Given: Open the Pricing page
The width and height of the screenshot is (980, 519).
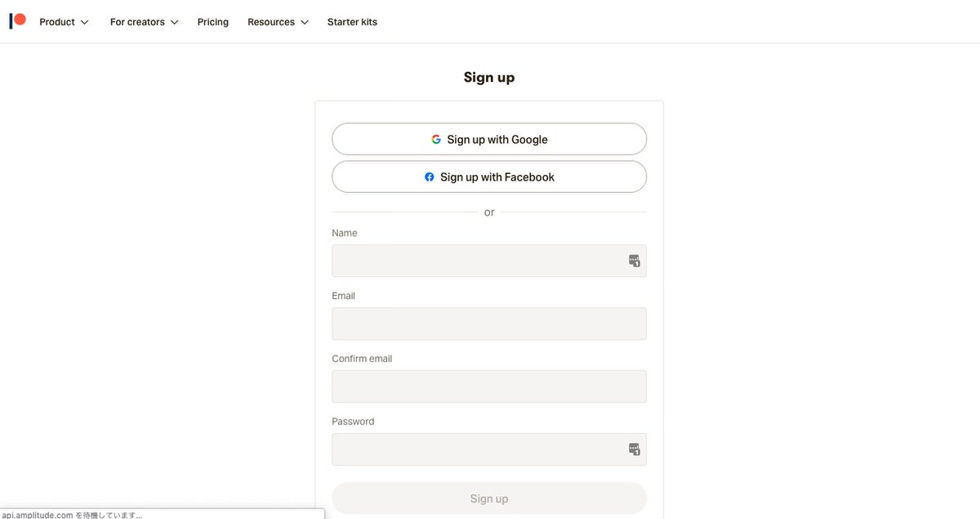Looking at the screenshot, I should click(213, 22).
